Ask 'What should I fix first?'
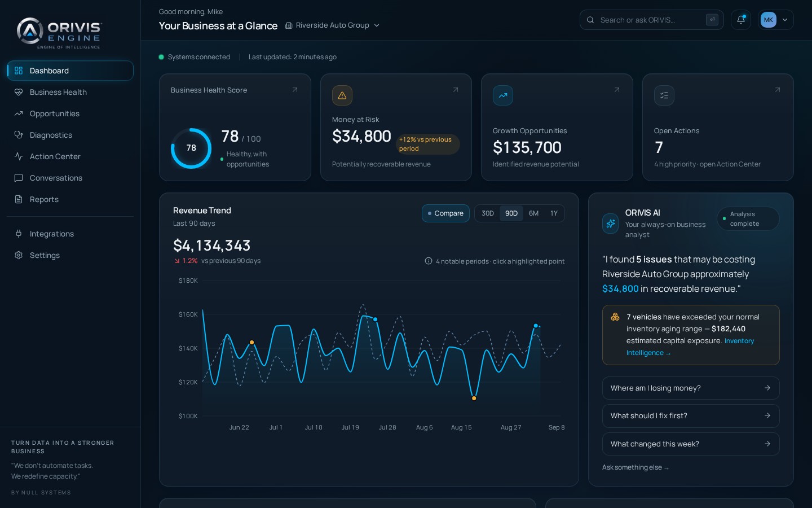Image resolution: width=812 pixels, height=508 pixels. coord(691,416)
